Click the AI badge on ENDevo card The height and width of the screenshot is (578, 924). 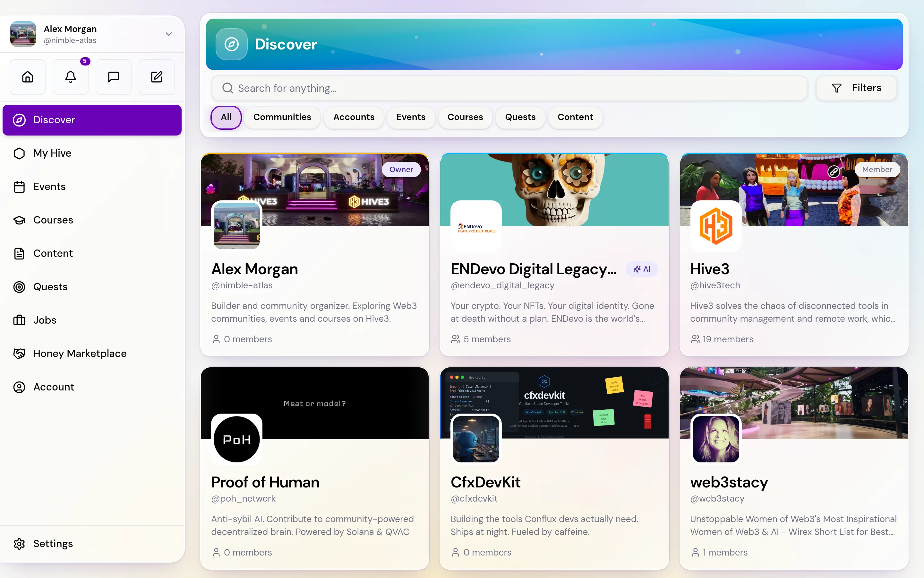tap(642, 269)
